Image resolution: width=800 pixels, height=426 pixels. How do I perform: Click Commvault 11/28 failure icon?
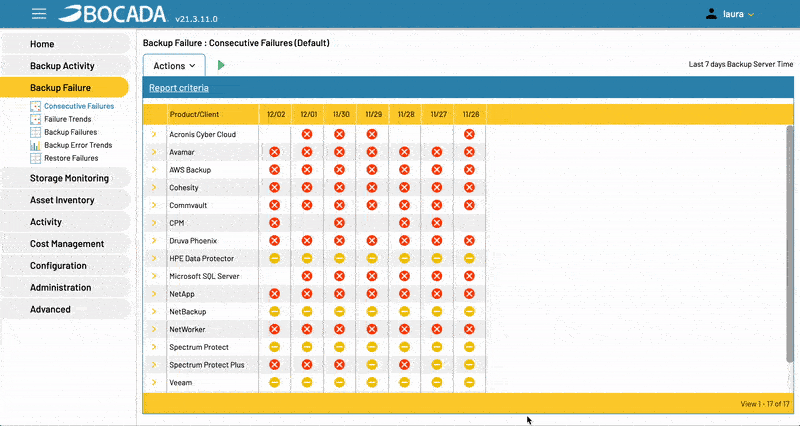405,205
